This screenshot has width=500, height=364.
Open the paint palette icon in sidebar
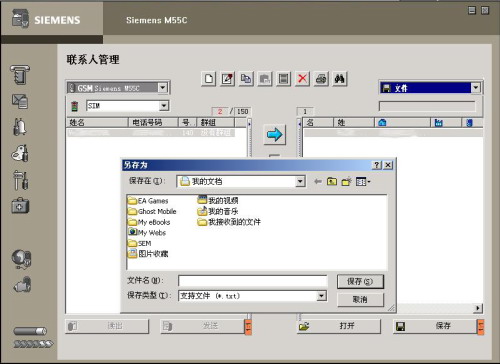coord(20,153)
